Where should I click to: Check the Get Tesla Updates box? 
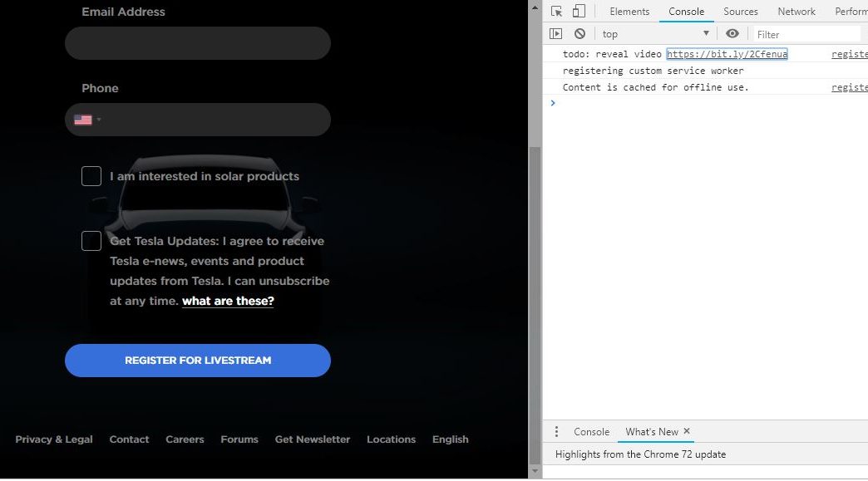[91, 241]
